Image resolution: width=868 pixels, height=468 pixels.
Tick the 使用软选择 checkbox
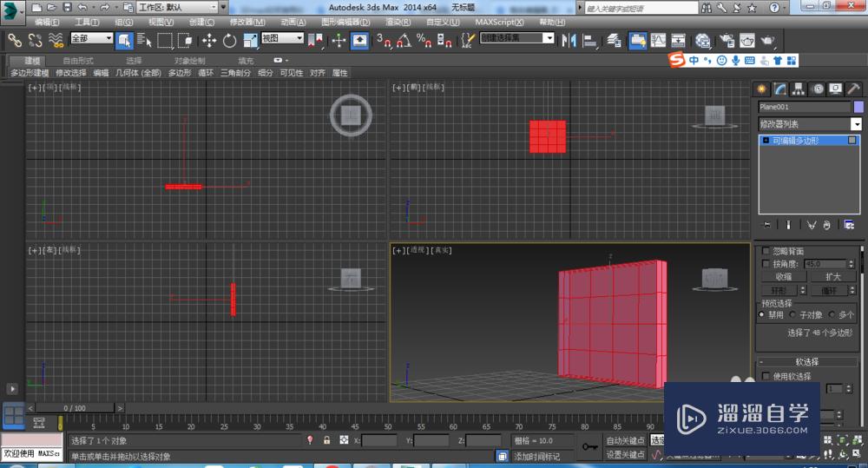click(x=766, y=376)
